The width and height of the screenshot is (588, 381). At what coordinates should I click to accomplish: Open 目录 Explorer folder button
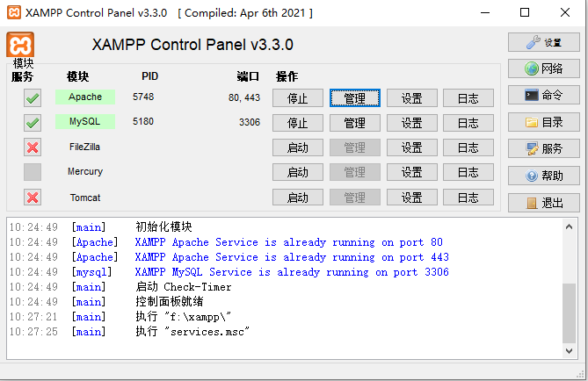coord(543,122)
